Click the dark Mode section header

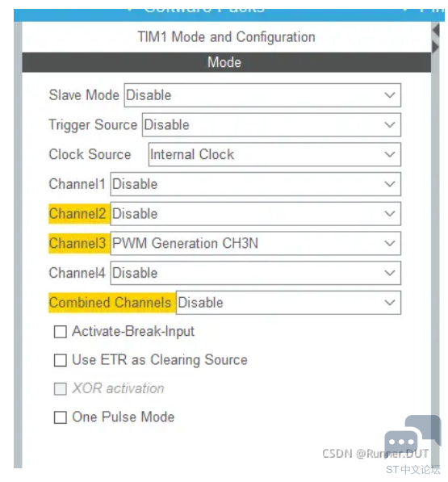(227, 62)
